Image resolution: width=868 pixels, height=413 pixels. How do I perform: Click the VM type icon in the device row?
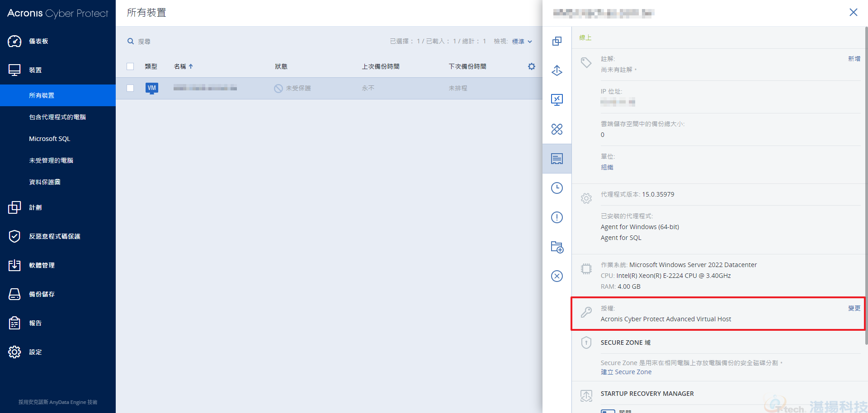pos(152,88)
